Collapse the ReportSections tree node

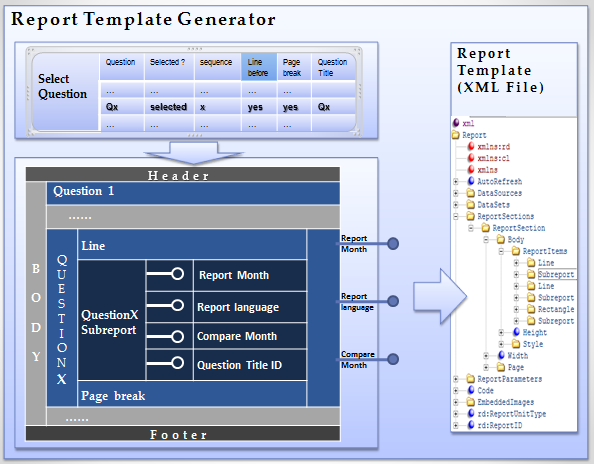pyautogui.click(x=456, y=216)
